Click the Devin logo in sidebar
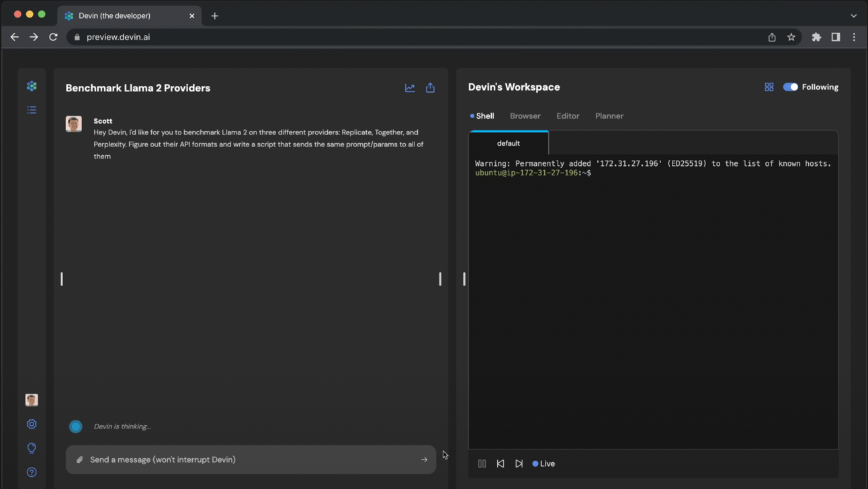The width and height of the screenshot is (868, 489). point(32,86)
